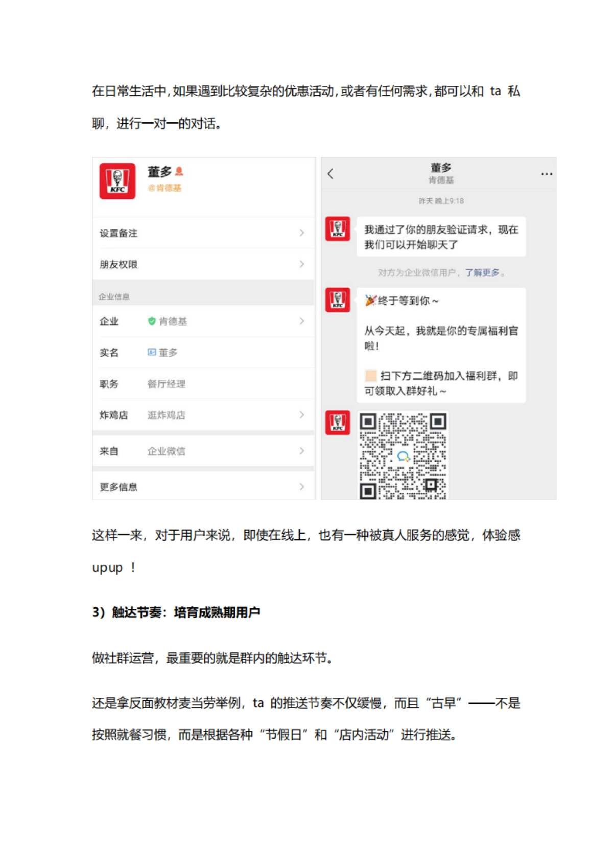613x868 pixels.
Task: Expand the 更多信息 chevron arrow
Action: [302, 487]
